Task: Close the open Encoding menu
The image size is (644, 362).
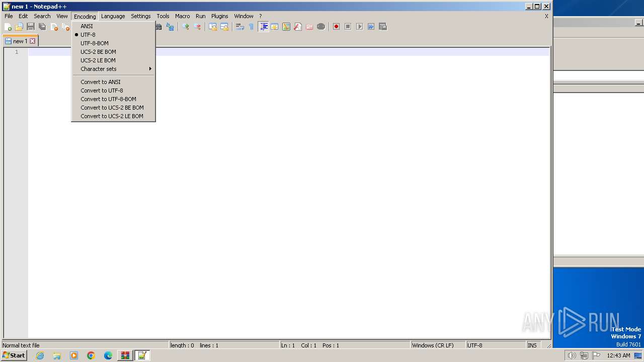Action: coord(85,17)
